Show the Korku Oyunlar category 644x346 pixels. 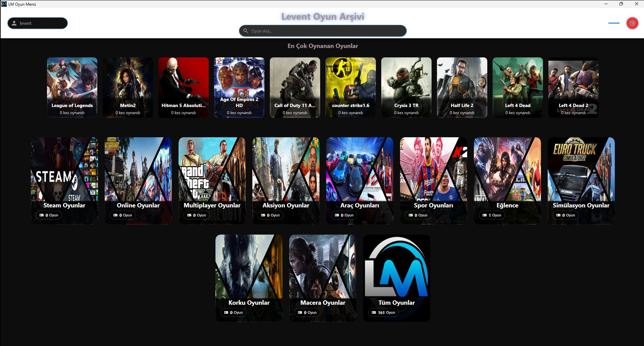[249, 278]
